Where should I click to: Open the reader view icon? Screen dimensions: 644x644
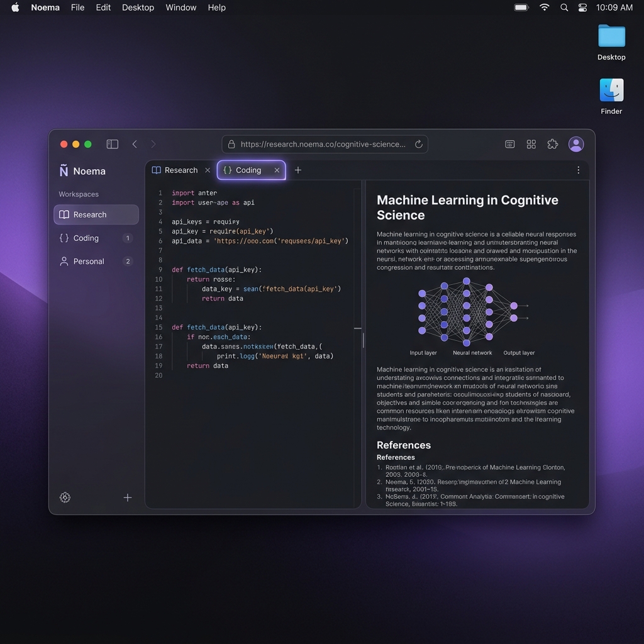coord(509,144)
